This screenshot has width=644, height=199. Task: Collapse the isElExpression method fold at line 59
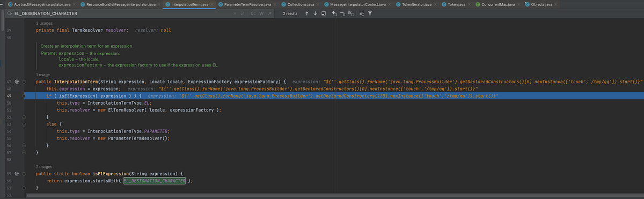pos(24,174)
